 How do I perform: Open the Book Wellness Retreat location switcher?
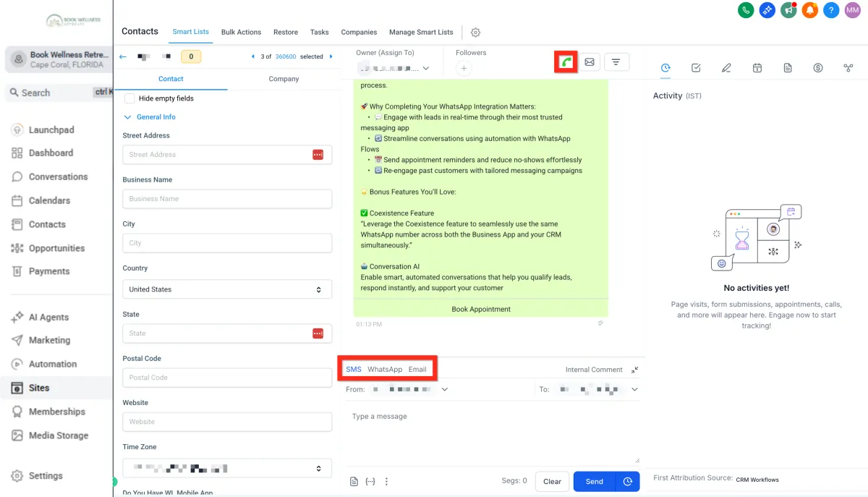[59, 59]
